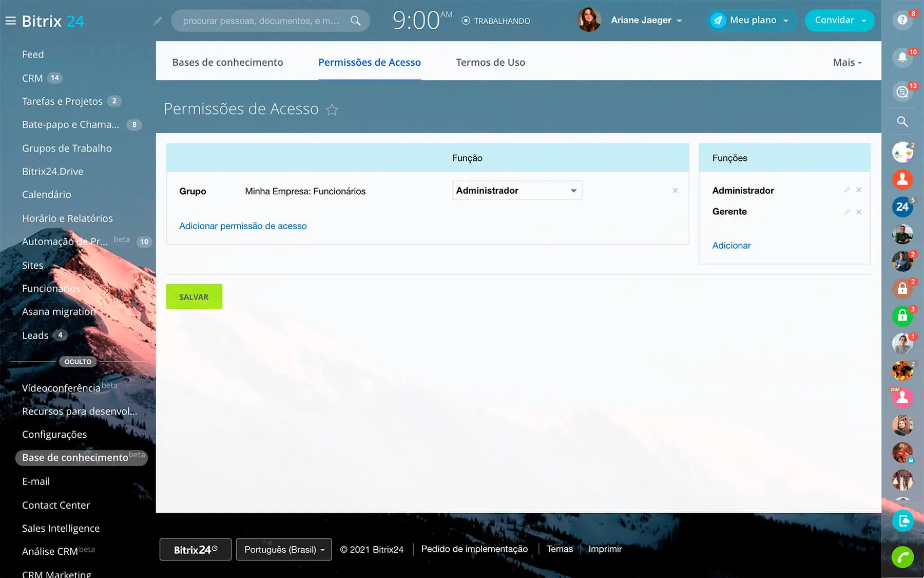The image size is (924, 578).
Task: Toggle the TRABALHANDO work status
Action: coord(496,21)
